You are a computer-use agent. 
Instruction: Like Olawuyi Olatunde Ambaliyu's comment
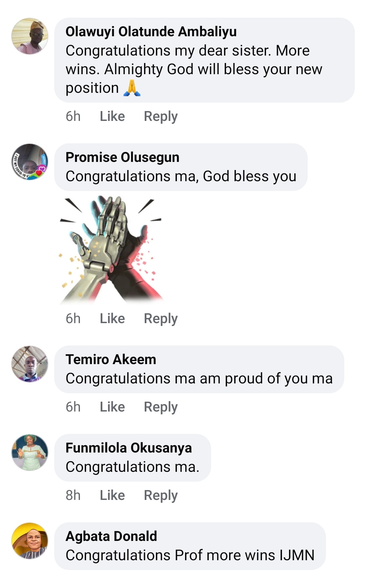(112, 116)
